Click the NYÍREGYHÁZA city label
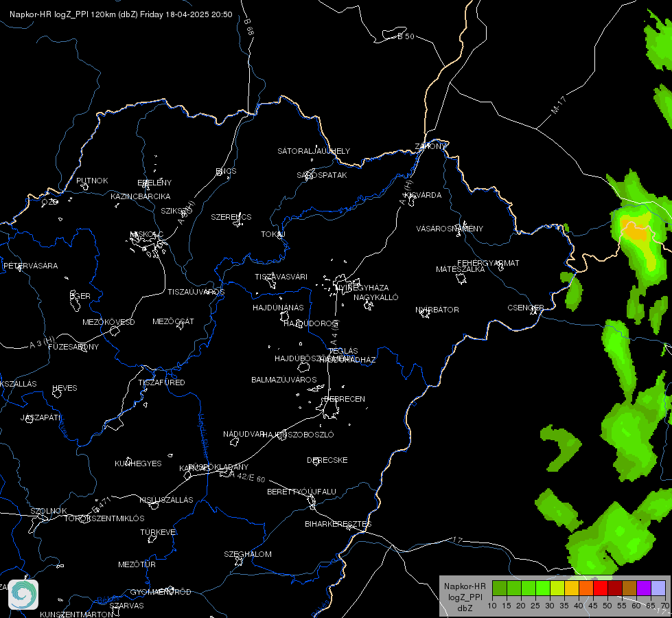672x618 pixels. tap(362, 288)
